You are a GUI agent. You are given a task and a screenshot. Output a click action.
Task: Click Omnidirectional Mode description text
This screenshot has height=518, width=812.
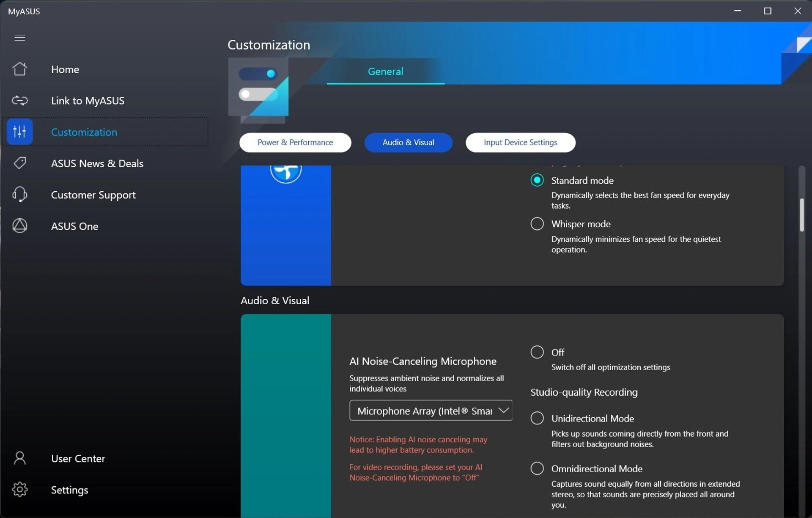tap(645, 494)
